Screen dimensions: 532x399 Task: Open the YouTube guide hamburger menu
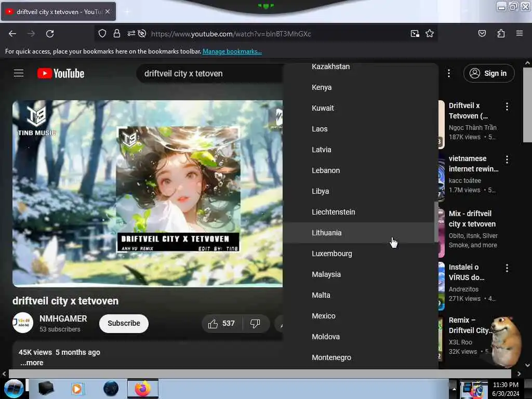click(x=19, y=73)
